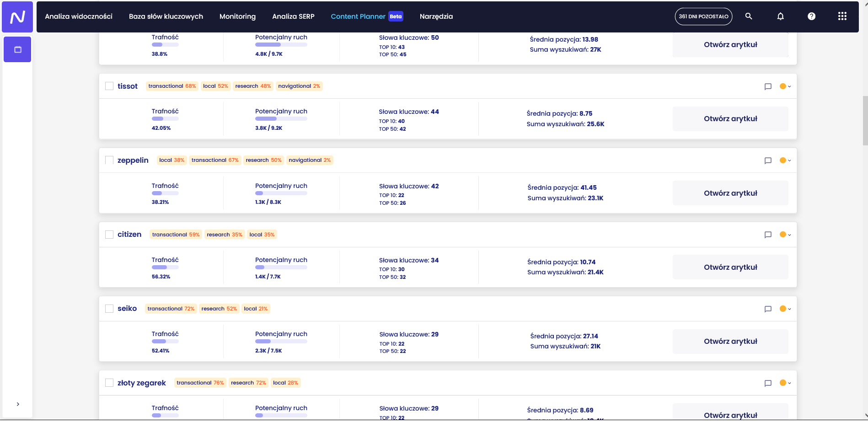
Task: Open article for citizen
Action: pos(730,267)
